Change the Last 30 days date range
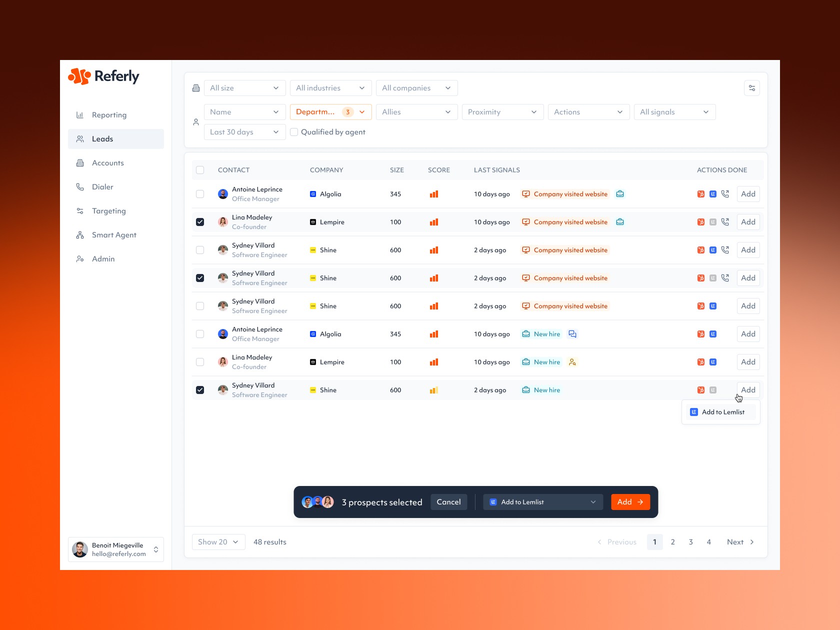The image size is (840, 630). (x=245, y=132)
